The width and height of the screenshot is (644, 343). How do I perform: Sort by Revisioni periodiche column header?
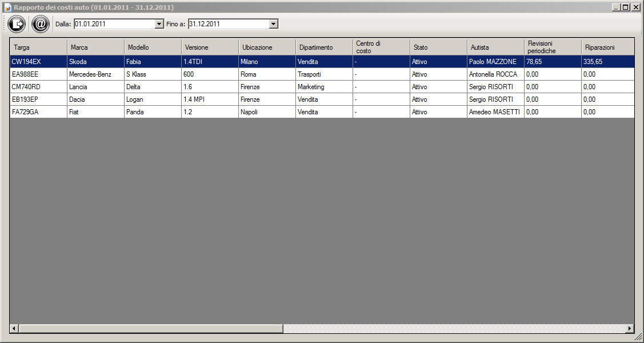553,47
